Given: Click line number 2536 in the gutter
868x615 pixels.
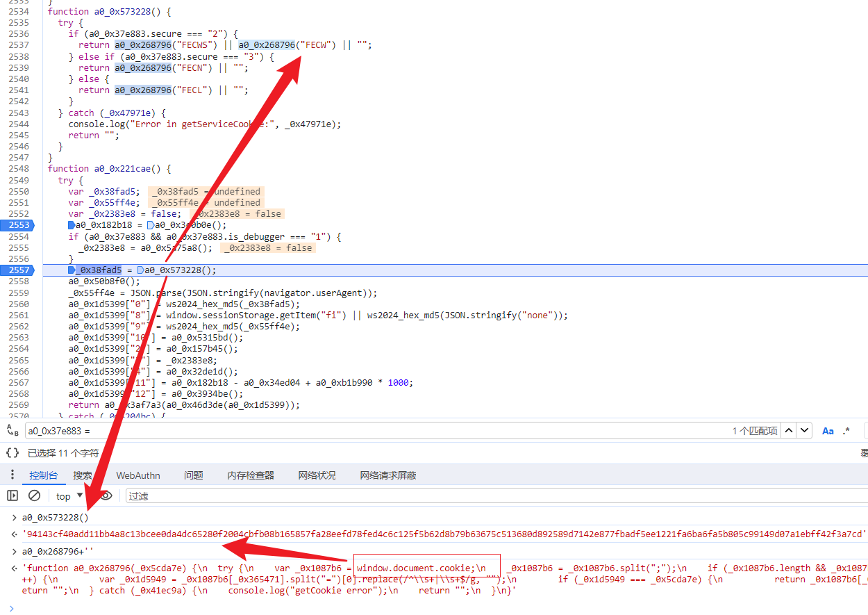Looking at the screenshot, I should [19, 34].
